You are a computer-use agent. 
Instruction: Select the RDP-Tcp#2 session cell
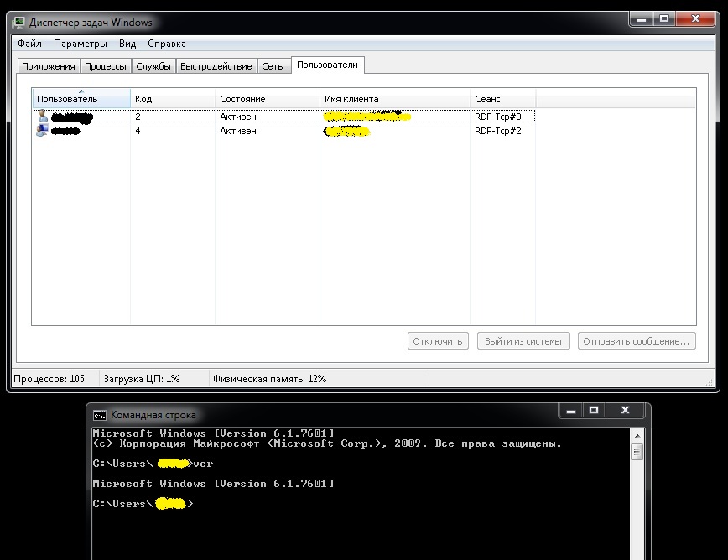coord(497,131)
